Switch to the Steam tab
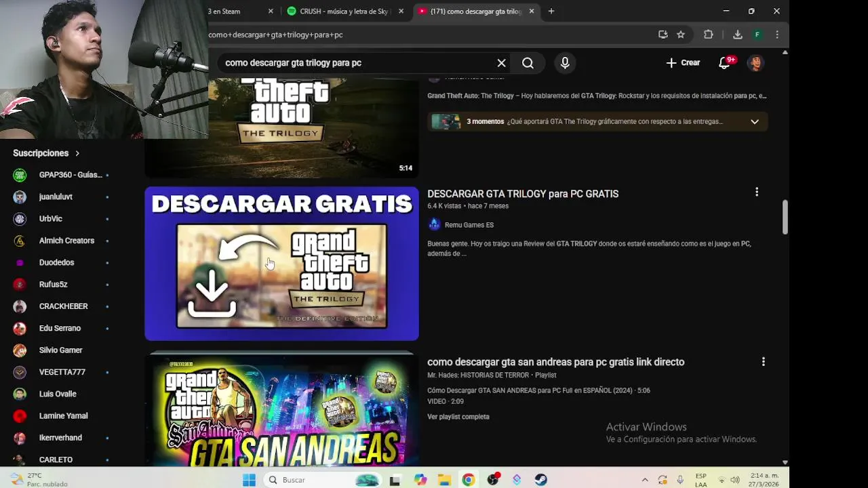 (x=234, y=12)
